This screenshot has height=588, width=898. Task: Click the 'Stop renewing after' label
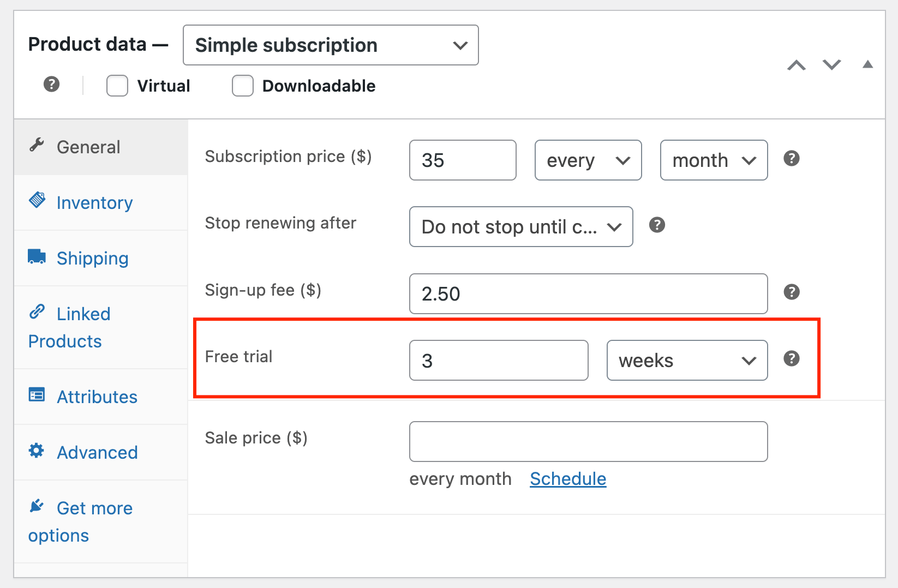coord(280,223)
